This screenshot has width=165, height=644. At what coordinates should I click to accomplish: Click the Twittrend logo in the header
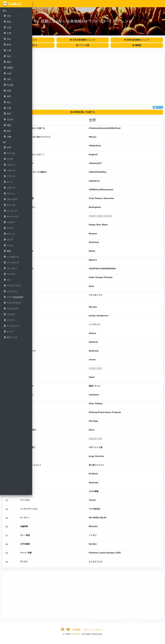tap(12, 4)
